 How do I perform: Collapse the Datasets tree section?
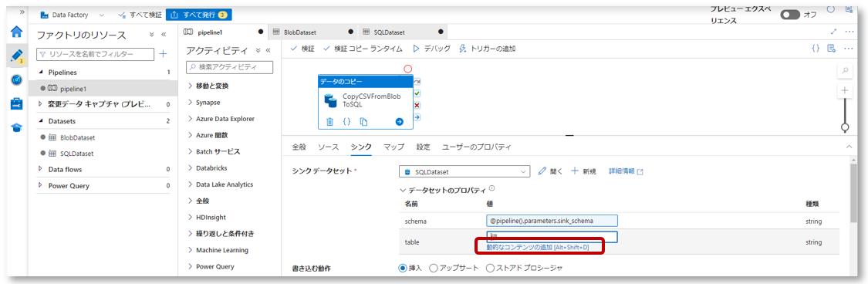(41, 120)
